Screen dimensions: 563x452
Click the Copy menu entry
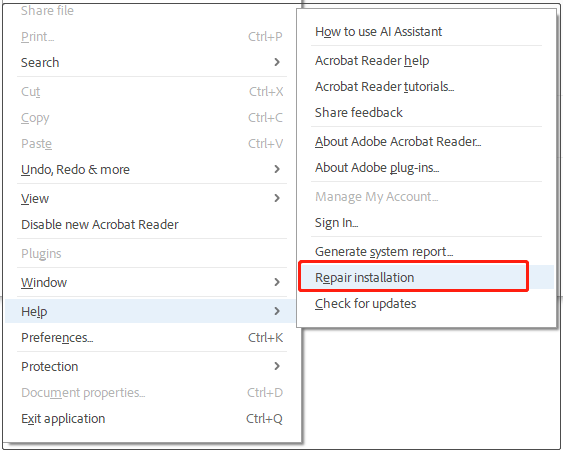[152, 118]
